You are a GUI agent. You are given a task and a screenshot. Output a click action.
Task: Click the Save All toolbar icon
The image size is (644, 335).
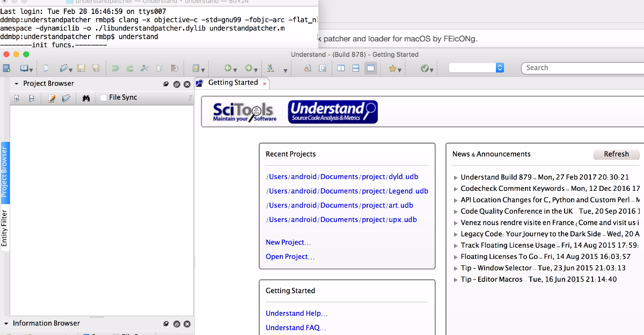[x=97, y=68]
